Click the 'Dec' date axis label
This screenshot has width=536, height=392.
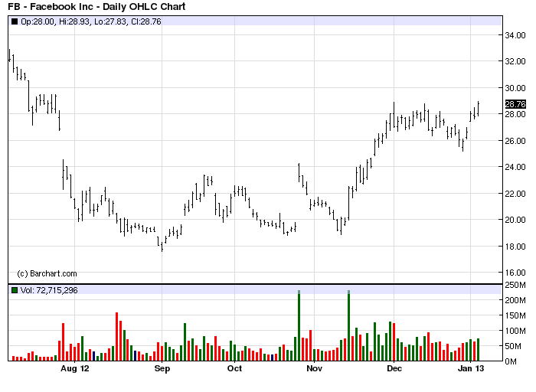394,369
